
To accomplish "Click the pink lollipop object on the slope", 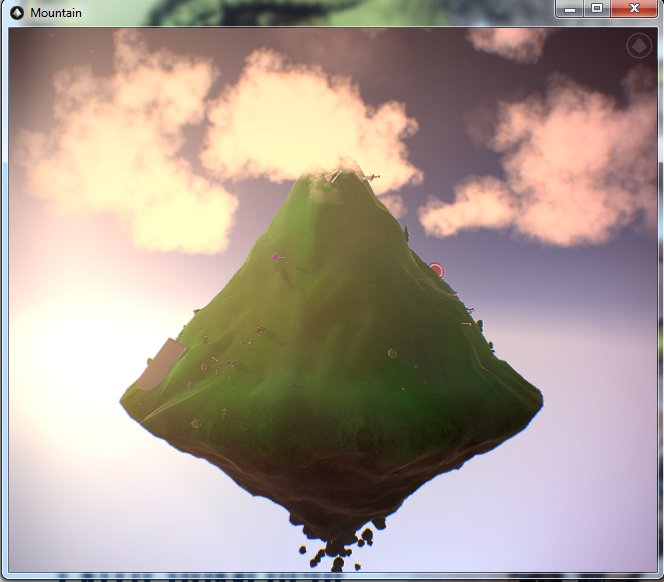I will point(278,257).
